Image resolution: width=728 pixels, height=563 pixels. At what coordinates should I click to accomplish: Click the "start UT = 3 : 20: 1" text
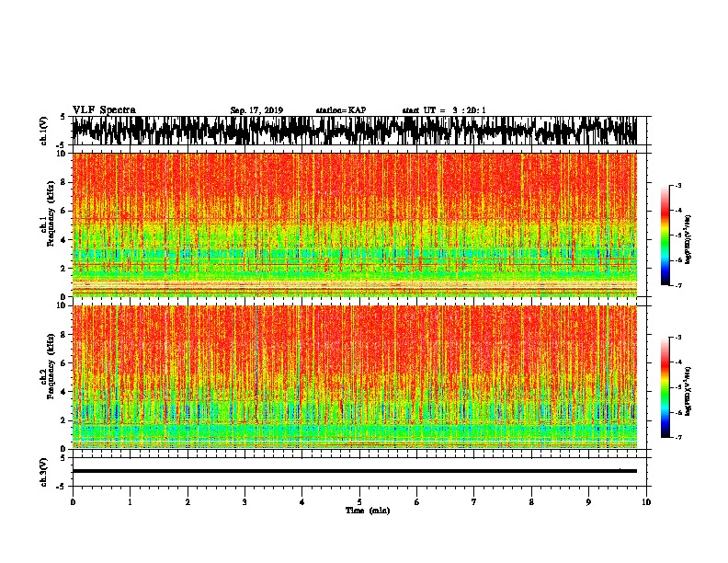tap(444, 110)
